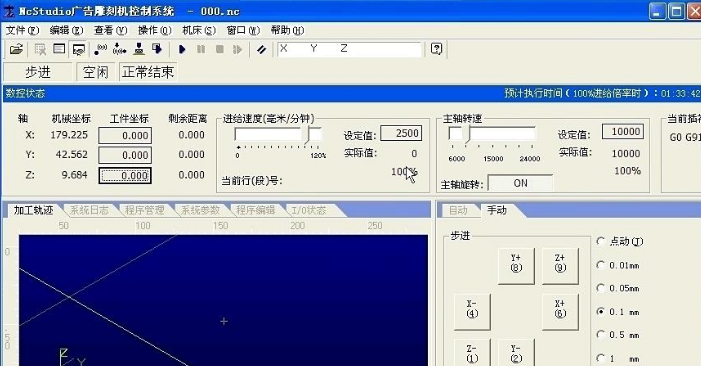Open a file with the folder icon

point(16,49)
